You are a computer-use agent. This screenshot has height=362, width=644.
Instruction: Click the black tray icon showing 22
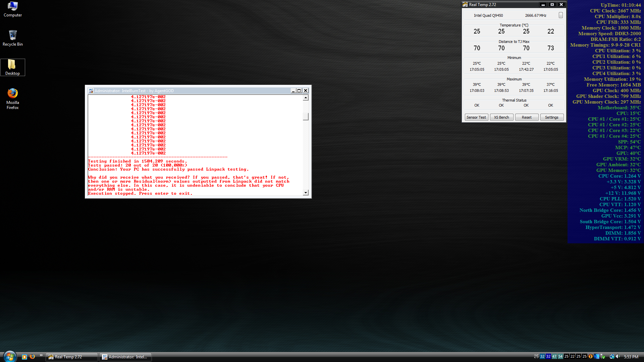pyautogui.click(x=573, y=356)
